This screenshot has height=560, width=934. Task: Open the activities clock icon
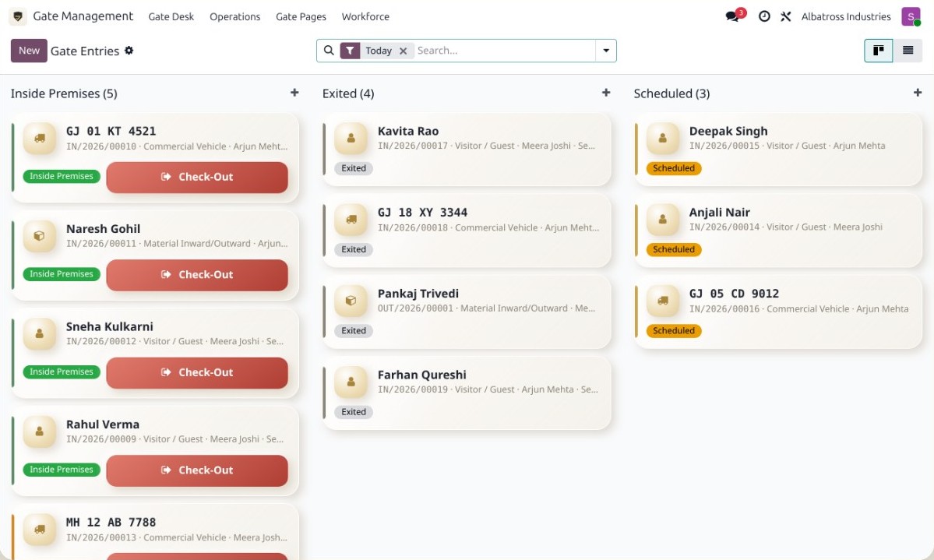764,16
